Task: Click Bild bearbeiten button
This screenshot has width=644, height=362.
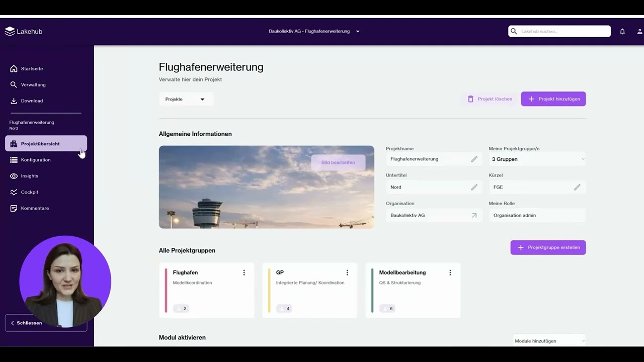Action: 338,162
